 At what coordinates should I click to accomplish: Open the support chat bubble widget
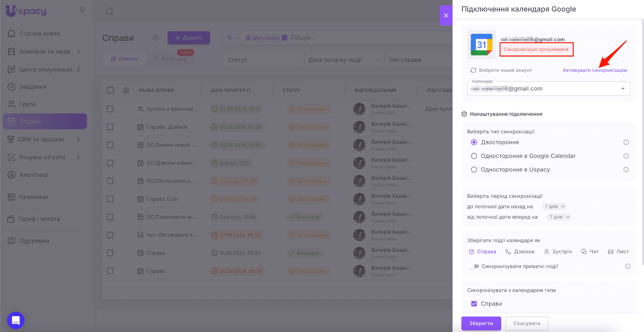16,320
